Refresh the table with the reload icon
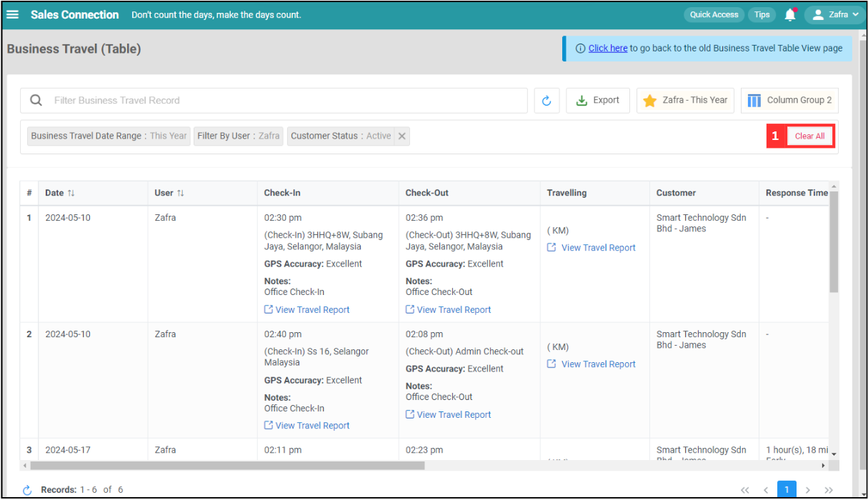This screenshot has height=500, width=868. coord(547,101)
